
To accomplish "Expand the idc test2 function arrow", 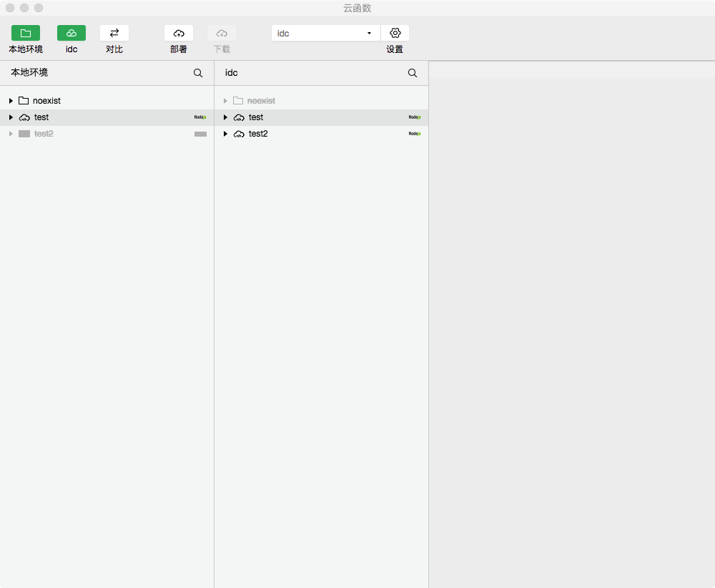I will coord(225,134).
